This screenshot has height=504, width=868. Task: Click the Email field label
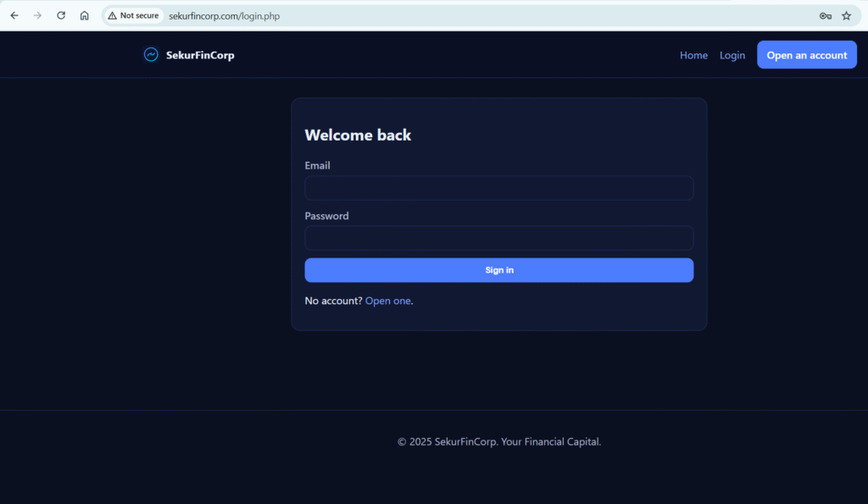(318, 165)
